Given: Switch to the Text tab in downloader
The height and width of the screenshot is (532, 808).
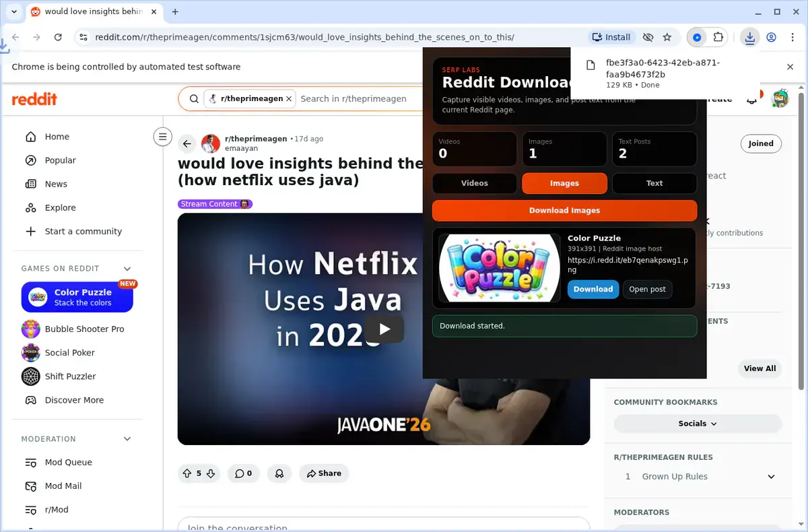Looking at the screenshot, I should [654, 183].
